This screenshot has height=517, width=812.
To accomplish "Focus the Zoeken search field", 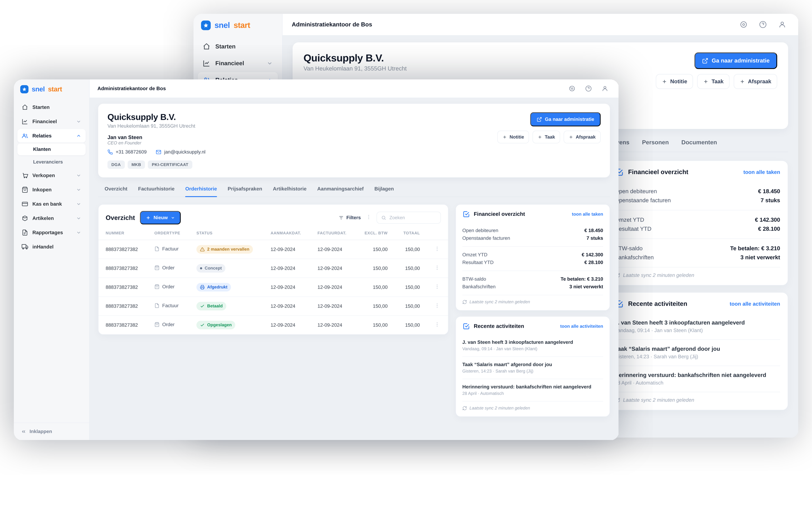I will [409, 218].
